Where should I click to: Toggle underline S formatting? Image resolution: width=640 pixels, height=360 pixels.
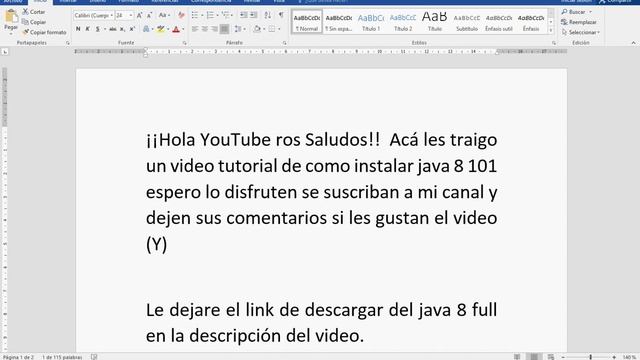pyautogui.click(x=98, y=29)
